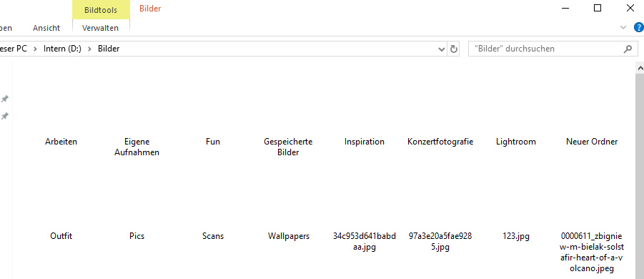Switch to the Ansicht ribbon tab
The image size is (644, 279).
(x=46, y=28)
